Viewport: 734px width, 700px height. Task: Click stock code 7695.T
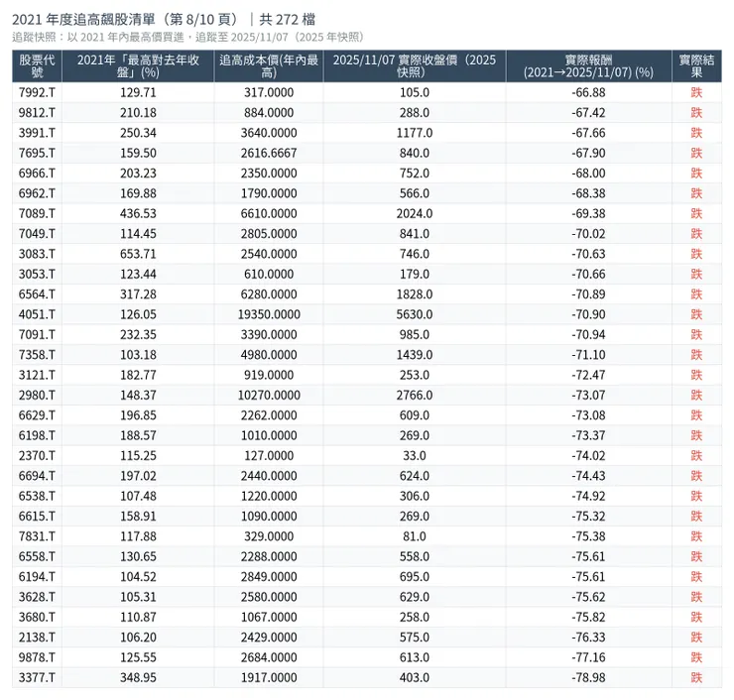coord(37,153)
